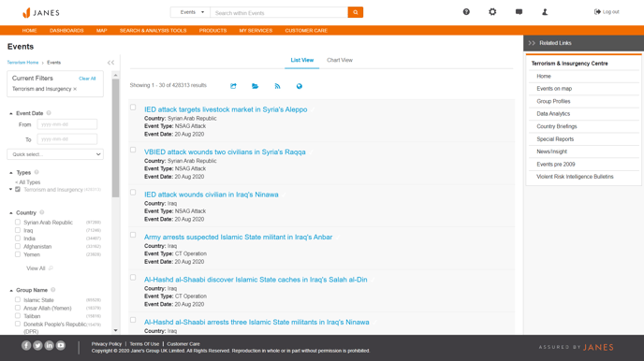The height and width of the screenshot is (361, 644).
Task: Click Clear All filters link
Action: (x=87, y=79)
